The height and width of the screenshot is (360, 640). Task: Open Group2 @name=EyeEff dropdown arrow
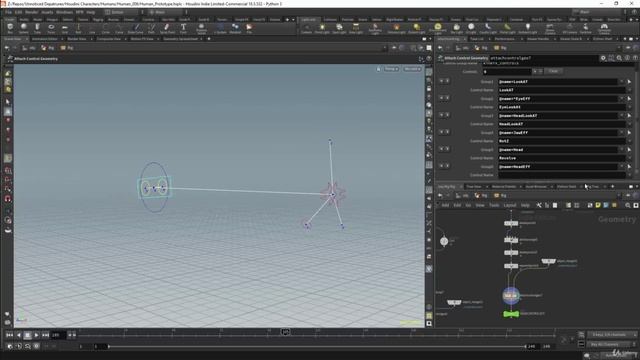[621, 99]
